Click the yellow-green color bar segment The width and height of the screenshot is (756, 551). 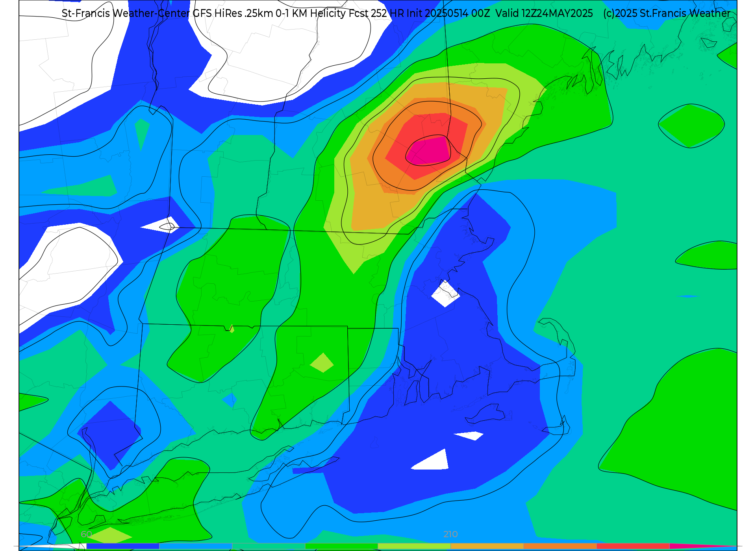coord(414,546)
